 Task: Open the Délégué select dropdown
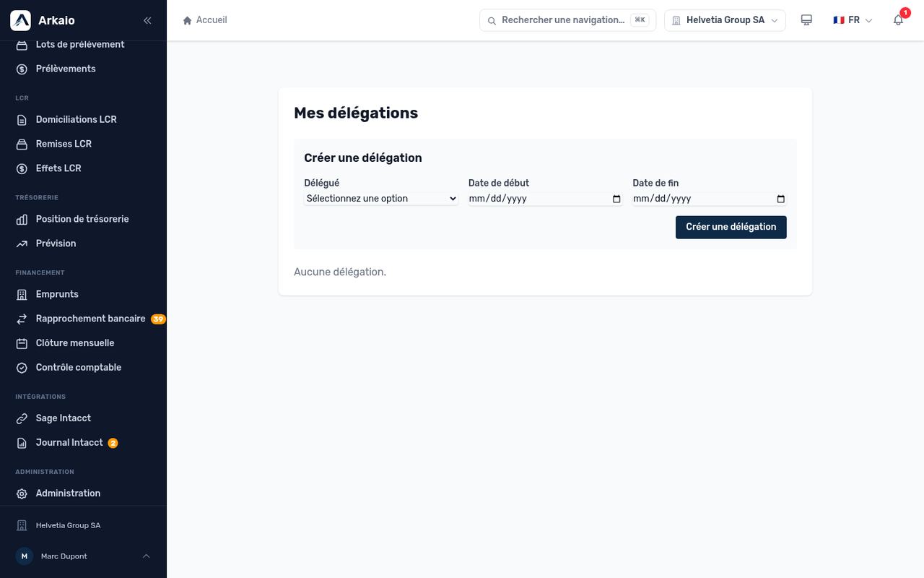click(x=381, y=199)
